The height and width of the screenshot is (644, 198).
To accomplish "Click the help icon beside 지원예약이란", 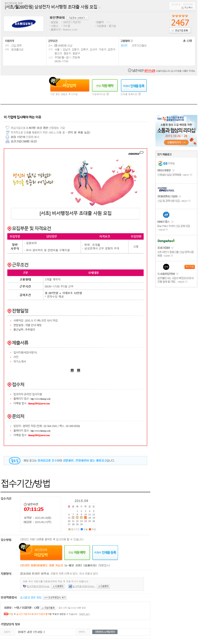I will pyautogui.click(x=108, y=94).
